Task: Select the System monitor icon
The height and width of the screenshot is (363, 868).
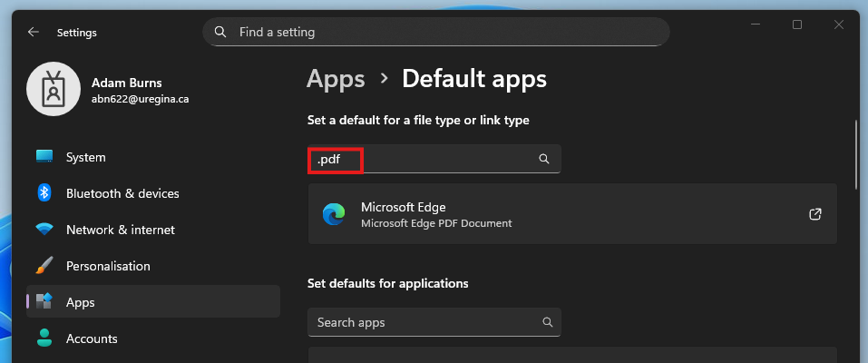Action: click(44, 157)
